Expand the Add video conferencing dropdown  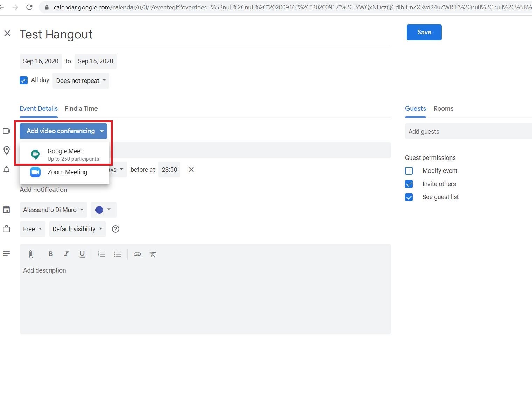(63, 131)
